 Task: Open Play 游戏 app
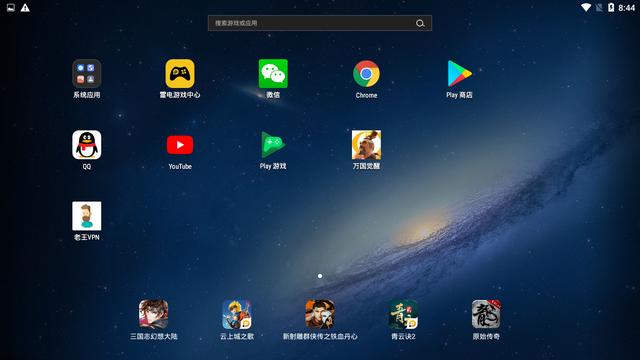tap(273, 145)
